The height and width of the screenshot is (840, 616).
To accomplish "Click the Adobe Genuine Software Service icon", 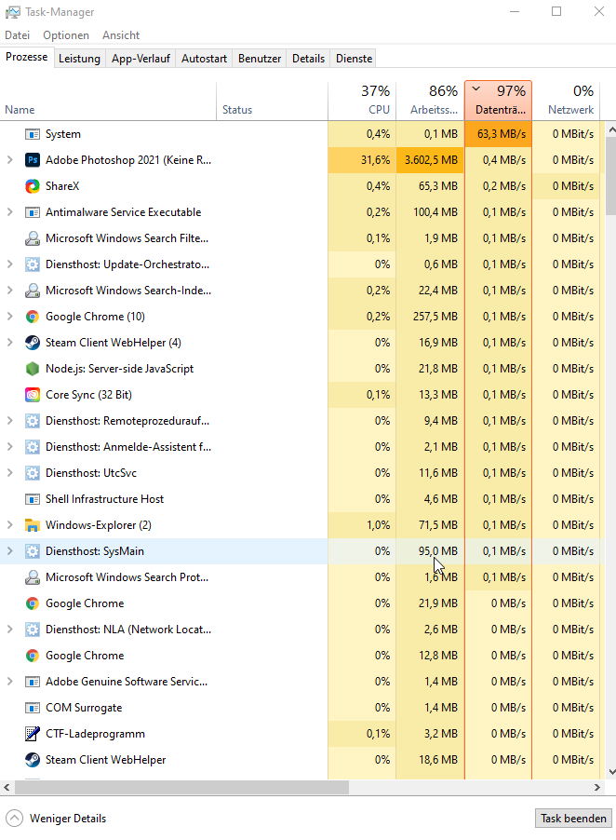I will click(33, 682).
